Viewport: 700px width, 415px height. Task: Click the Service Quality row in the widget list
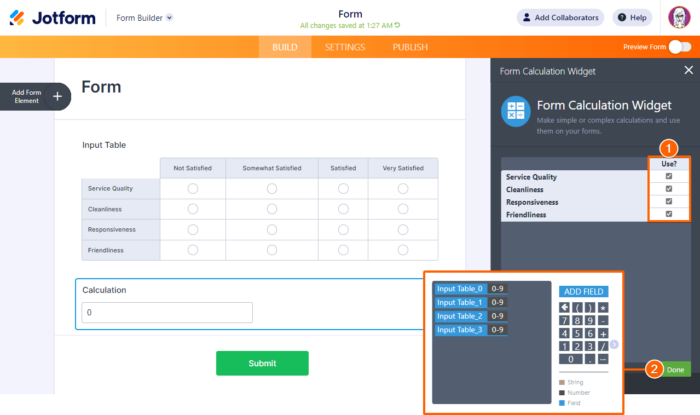(575, 177)
